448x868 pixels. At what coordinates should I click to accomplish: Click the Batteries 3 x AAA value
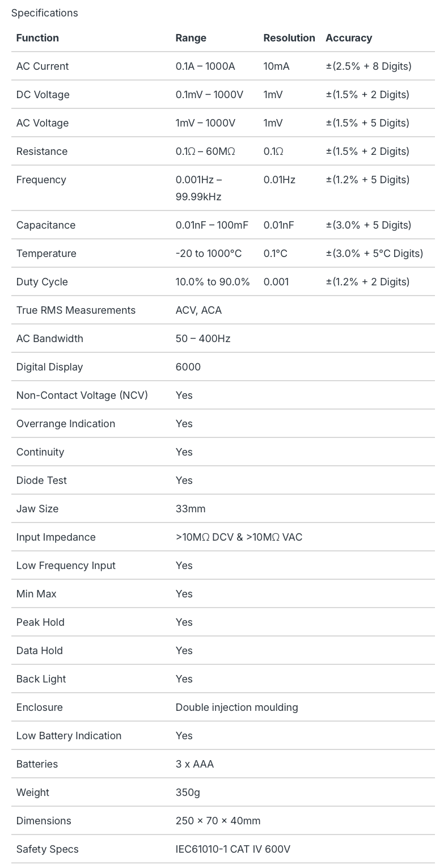tap(195, 764)
